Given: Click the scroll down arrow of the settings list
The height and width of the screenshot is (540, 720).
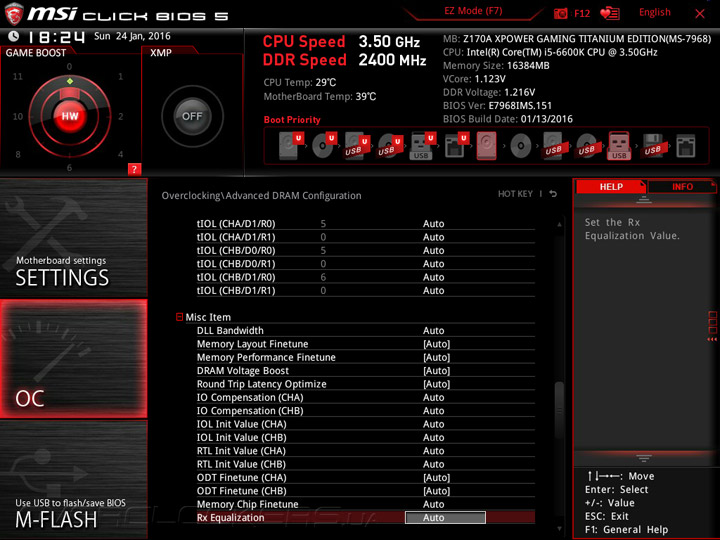Looking at the screenshot, I should [559, 529].
